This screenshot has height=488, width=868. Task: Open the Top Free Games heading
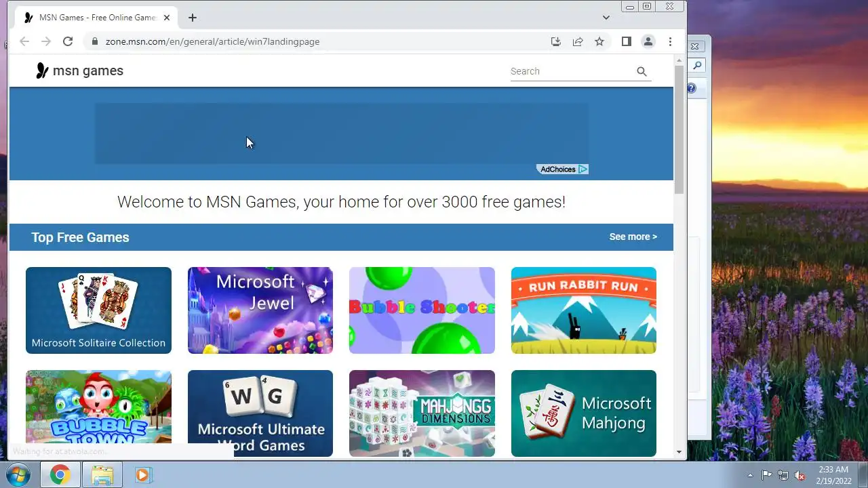(80, 237)
